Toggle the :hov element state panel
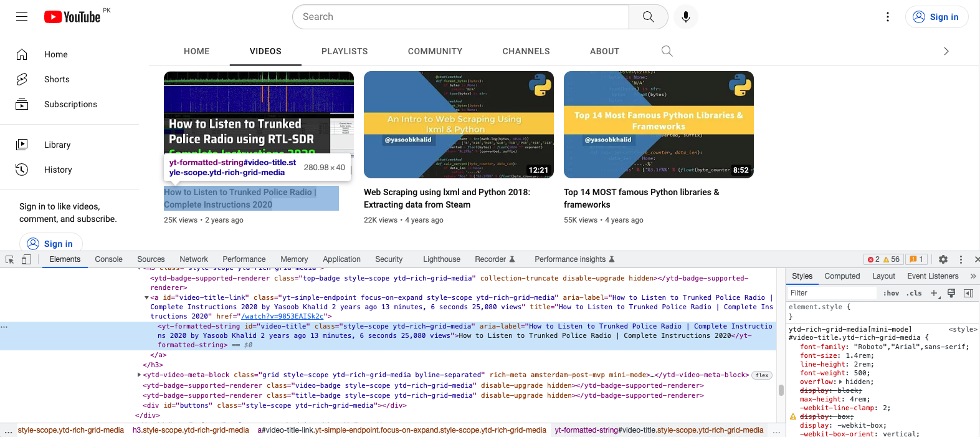Image resolution: width=980 pixels, height=437 pixels. click(891, 293)
